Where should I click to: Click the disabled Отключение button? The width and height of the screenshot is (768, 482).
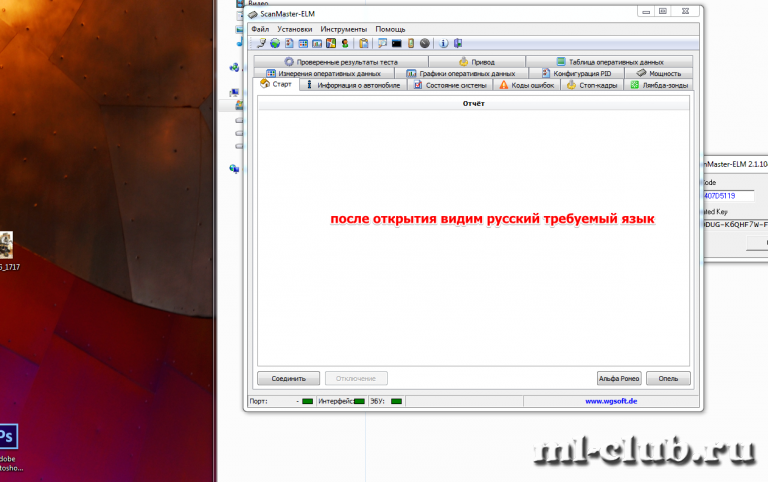click(356, 378)
